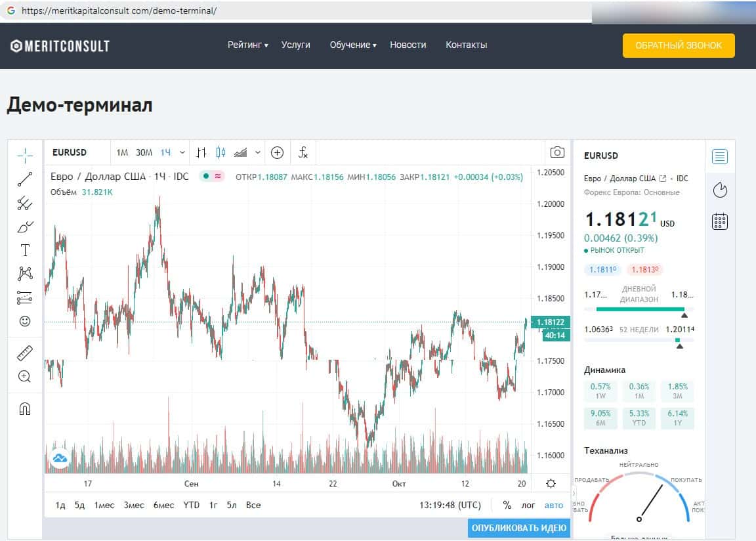Toggle percent scale on the chart
756x541 pixels.
tap(507, 505)
